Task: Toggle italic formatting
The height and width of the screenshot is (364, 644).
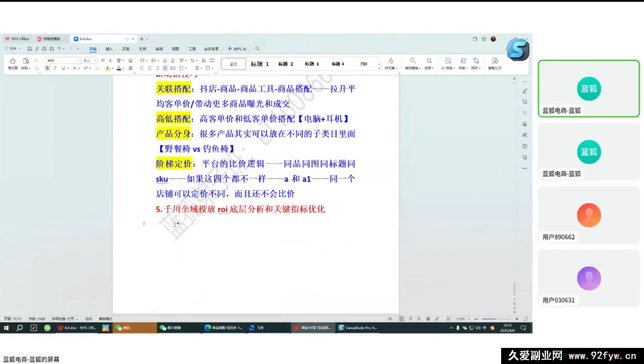Action: (55, 68)
